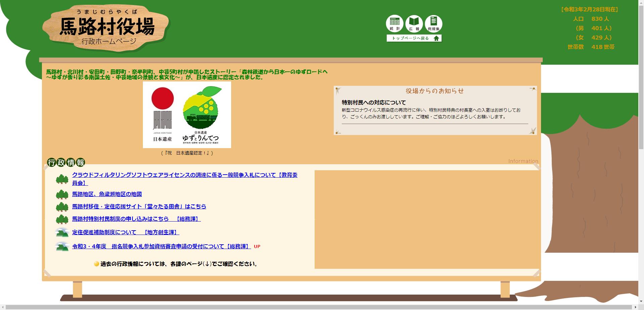Click tree icon beside 馬路村特別村民制度 link

pyautogui.click(x=62, y=219)
